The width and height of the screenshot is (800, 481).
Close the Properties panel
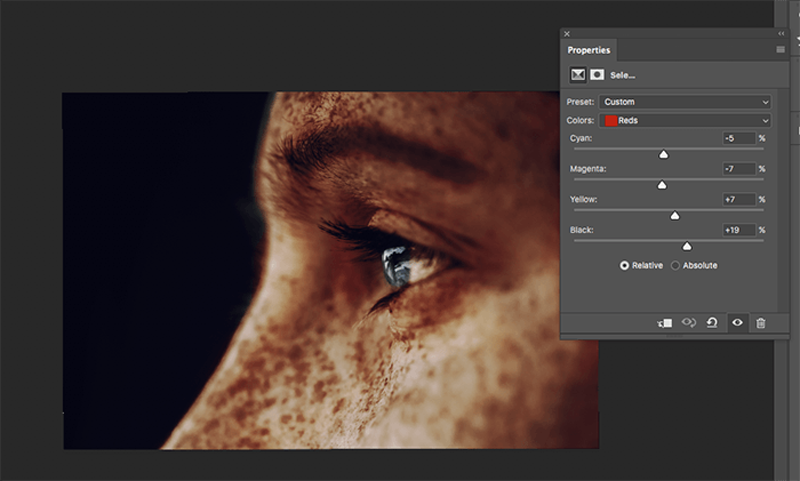[x=567, y=34]
